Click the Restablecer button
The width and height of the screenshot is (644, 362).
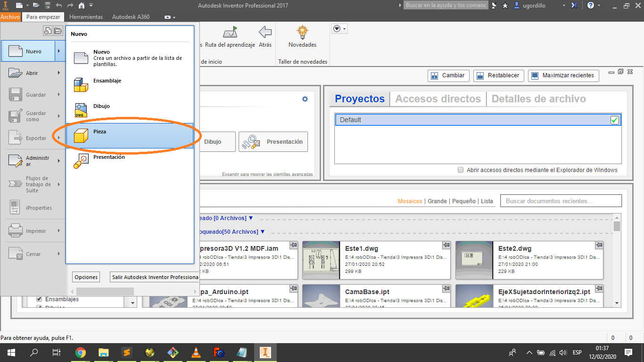(x=498, y=75)
